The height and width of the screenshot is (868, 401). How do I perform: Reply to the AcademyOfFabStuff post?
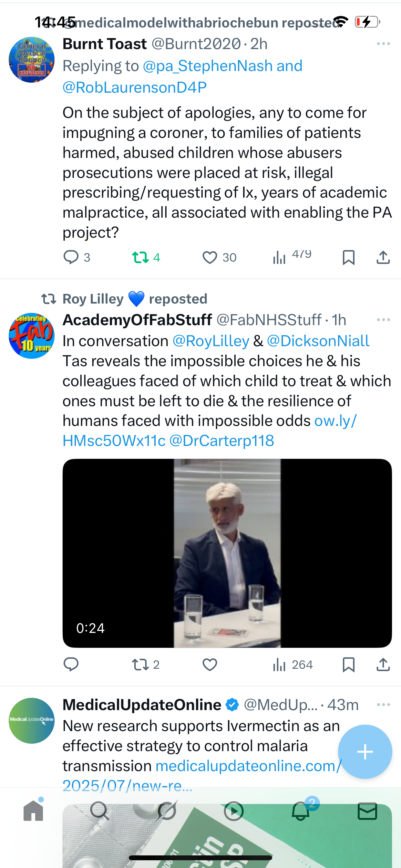click(71, 665)
